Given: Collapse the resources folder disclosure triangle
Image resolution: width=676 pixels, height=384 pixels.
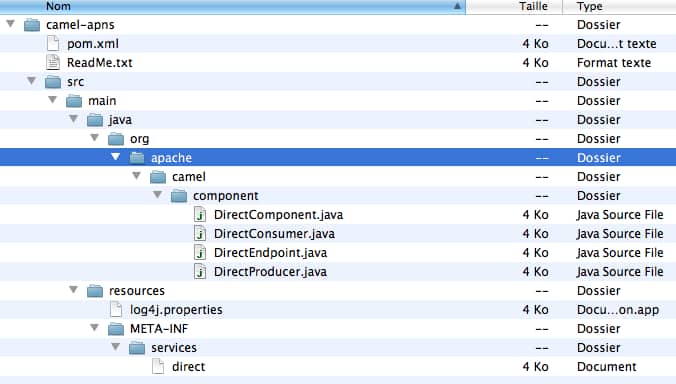Looking at the screenshot, I should tap(74, 290).
